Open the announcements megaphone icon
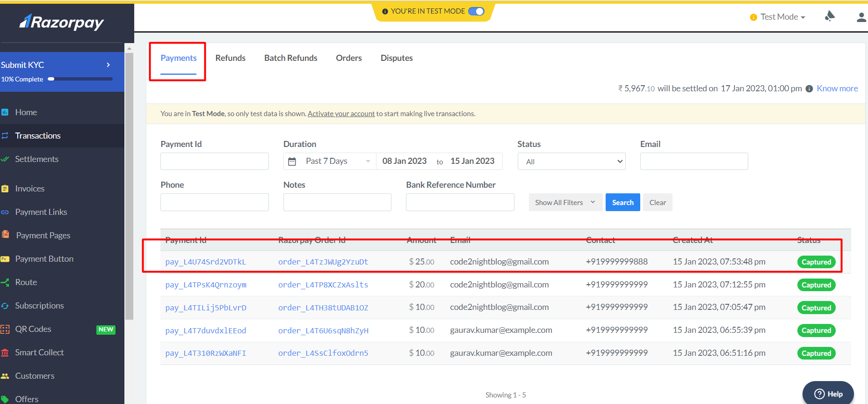The width and height of the screenshot is (868, 404). tap(830, 16)
